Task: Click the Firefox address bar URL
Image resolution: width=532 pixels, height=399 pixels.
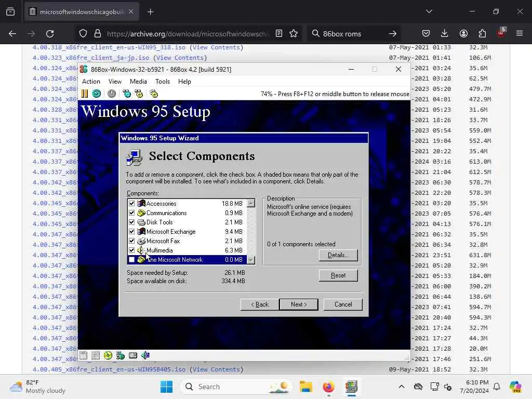Action: (188, 34)
